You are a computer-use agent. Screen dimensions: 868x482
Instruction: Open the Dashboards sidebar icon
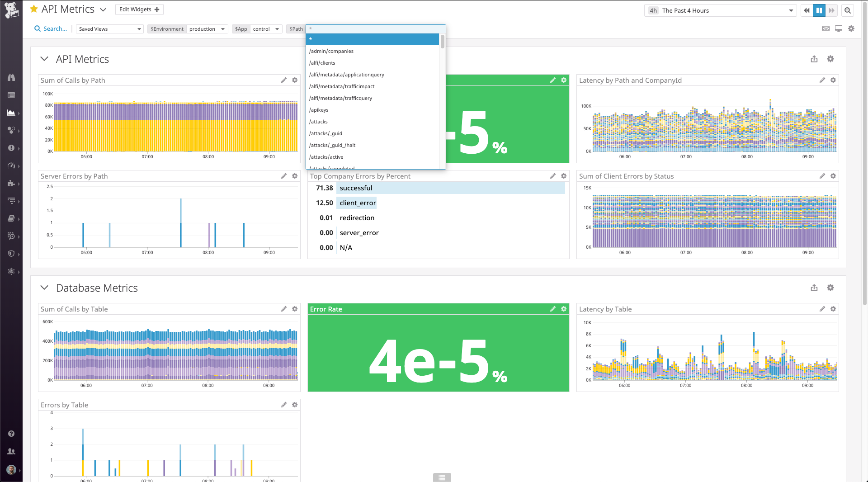tap(11, 95)
